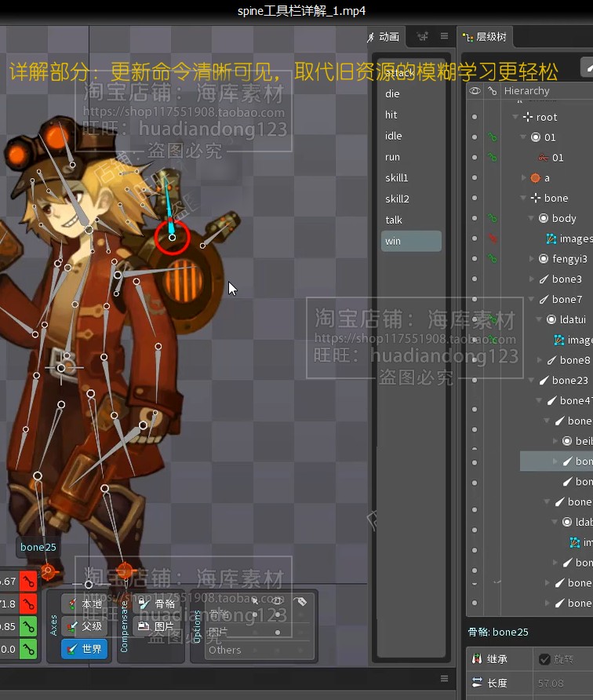Toggle 骨骼 visibility dot in Options
593x700 pixels.
[x=278, y=614]
